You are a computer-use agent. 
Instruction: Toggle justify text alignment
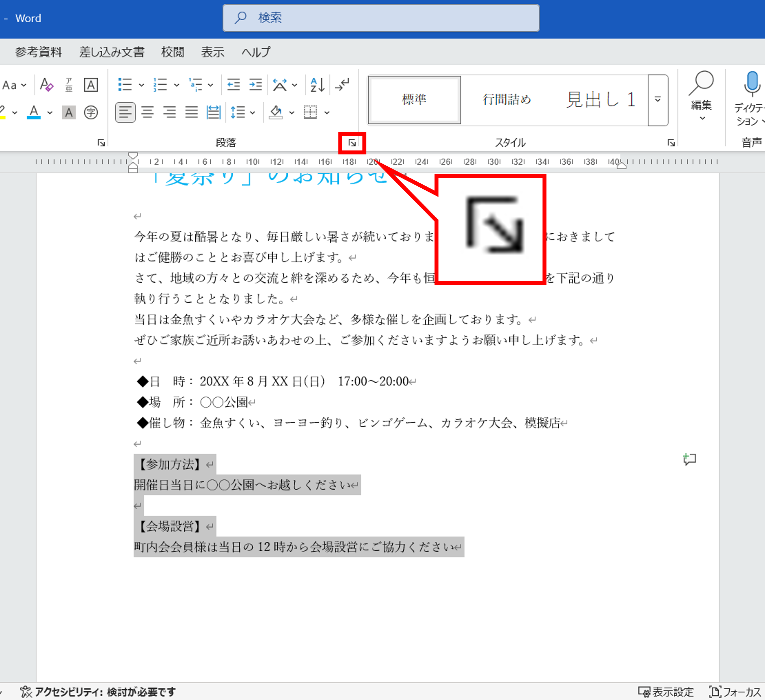click(x=191, y=112)
